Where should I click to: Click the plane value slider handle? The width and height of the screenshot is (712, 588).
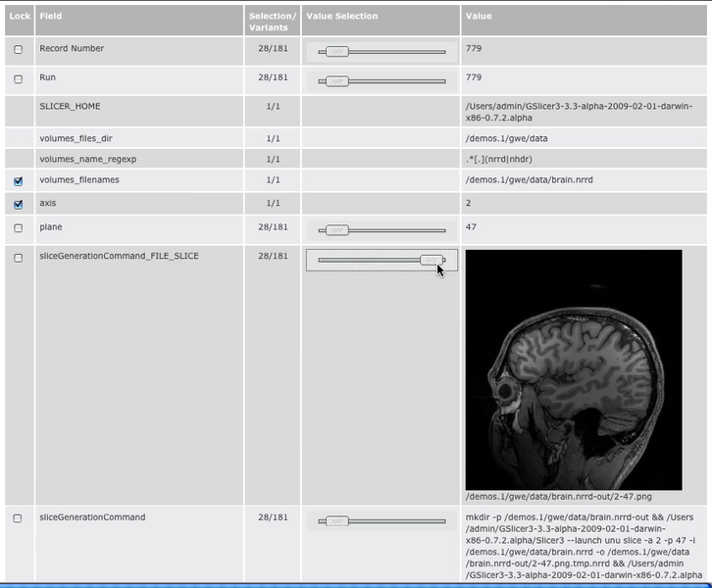[336, 230]
